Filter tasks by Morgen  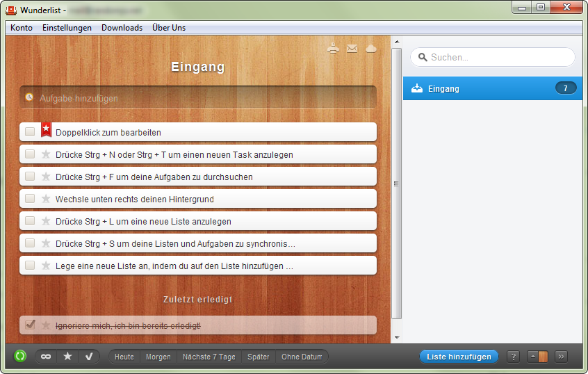pos(158,357)
